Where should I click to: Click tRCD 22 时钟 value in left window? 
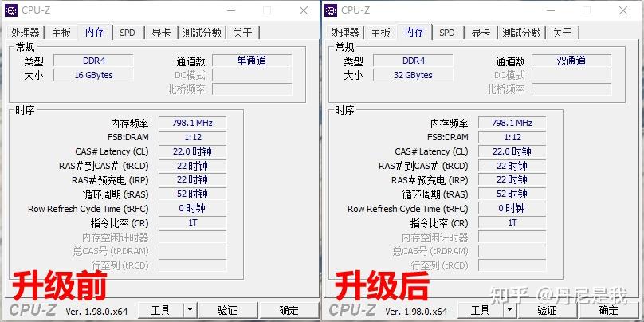[x=193, y=166]
